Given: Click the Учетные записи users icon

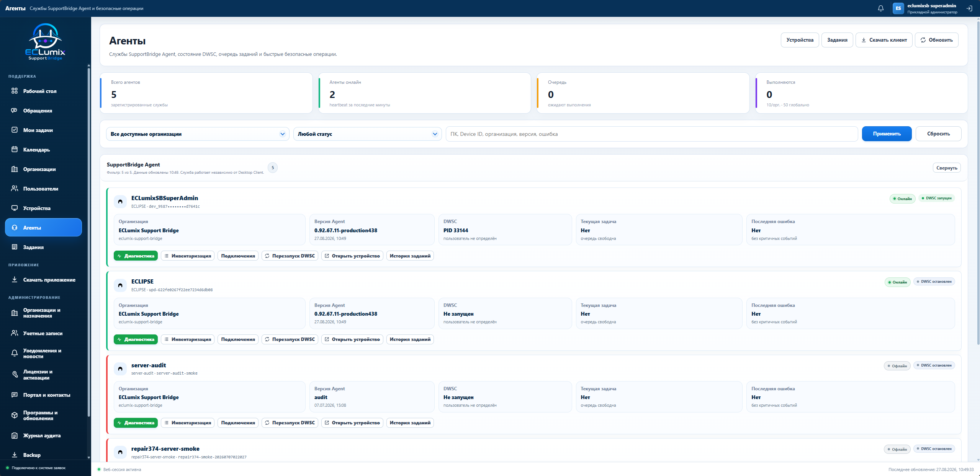Looking at the screenshot, I should (15, 333).
